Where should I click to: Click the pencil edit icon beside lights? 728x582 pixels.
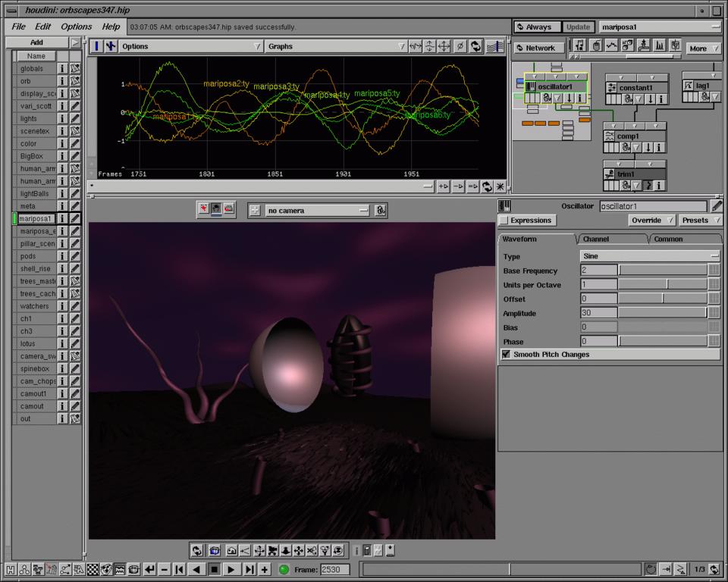75,118
